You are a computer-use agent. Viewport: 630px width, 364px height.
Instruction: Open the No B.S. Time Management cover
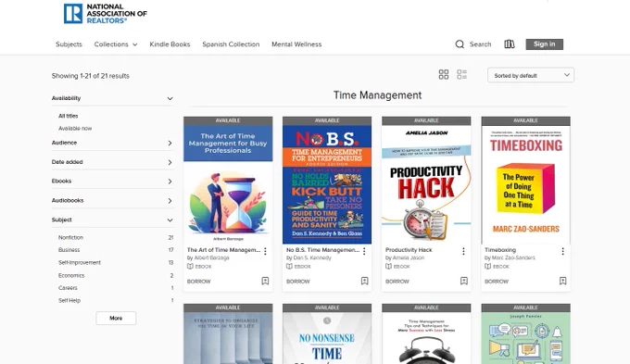pos(327,184)
